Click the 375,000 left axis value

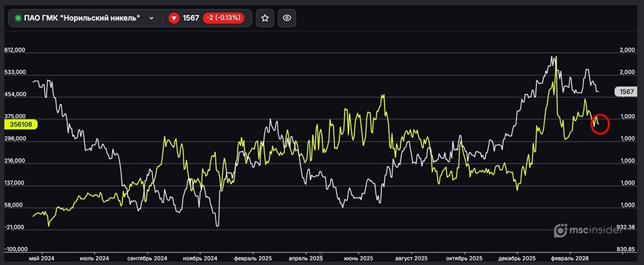(15, 117)
